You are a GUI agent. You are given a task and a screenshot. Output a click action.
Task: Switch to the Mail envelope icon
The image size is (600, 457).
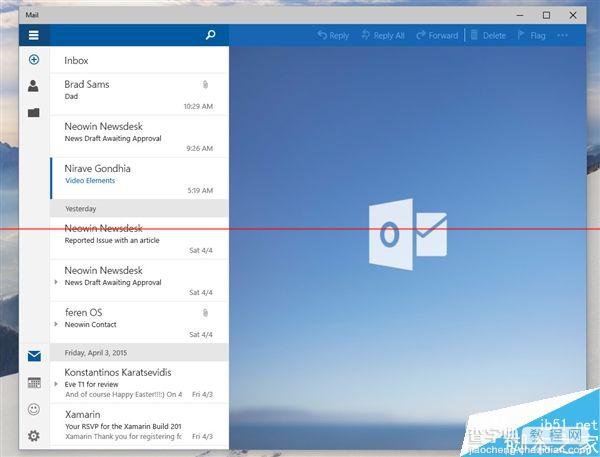click(34, 356)
